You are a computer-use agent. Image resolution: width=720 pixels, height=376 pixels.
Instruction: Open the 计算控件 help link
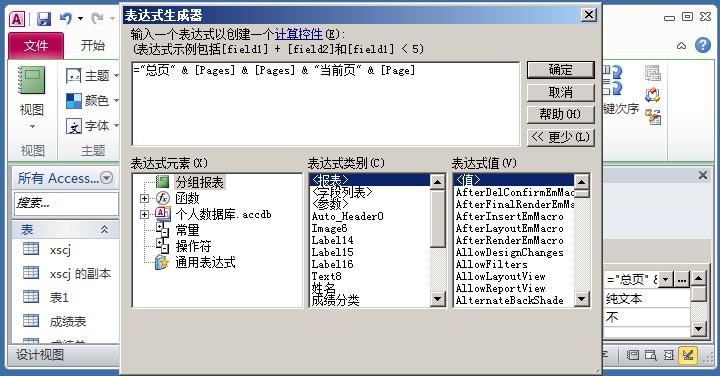tap(298, 34)
